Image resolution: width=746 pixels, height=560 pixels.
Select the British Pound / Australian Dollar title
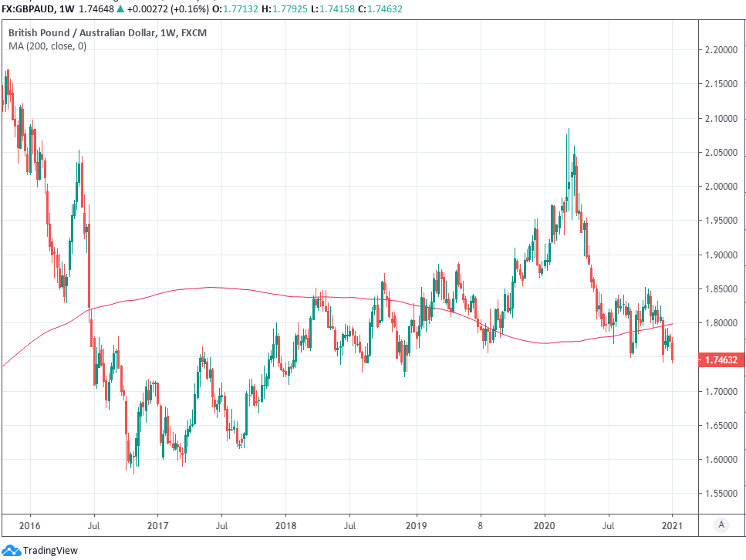tap(81, 33)
